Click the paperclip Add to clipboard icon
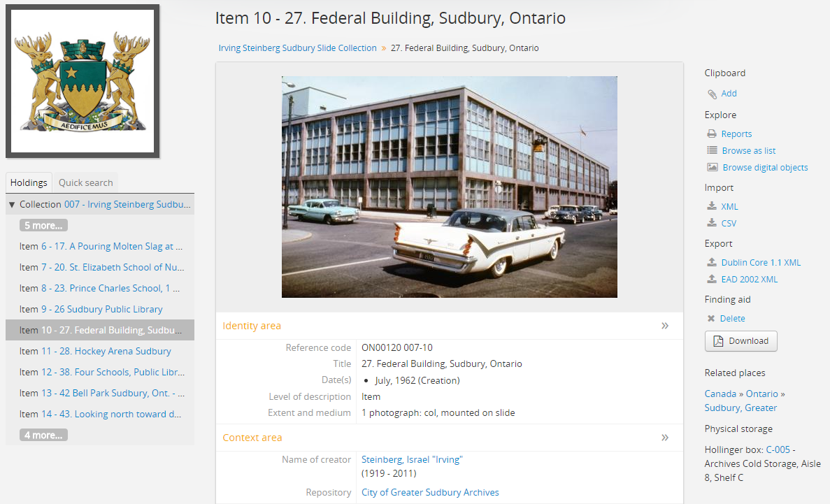The width and height of the screenshot is (830, 504). [712, 94]
